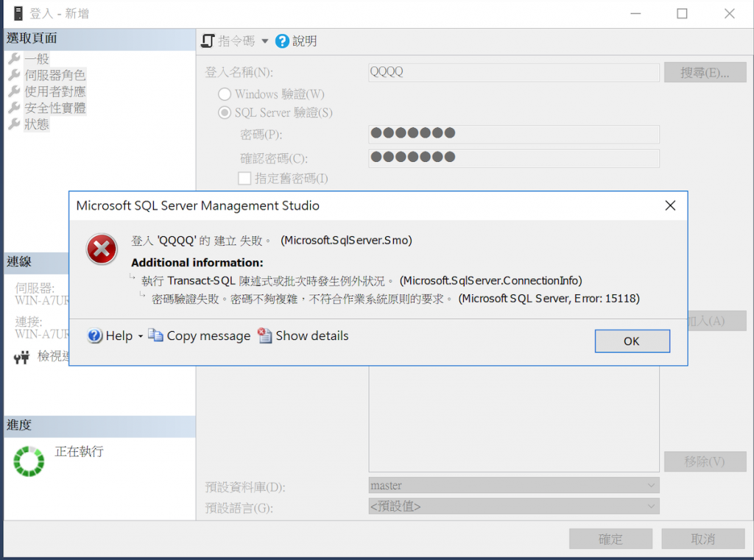The width and height of the screenshot is (754, 560).
Task: Click the Copy message icon
Action: [x=155, y=335]
